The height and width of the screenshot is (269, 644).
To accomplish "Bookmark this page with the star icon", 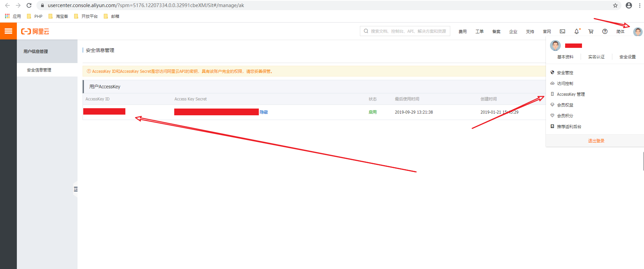I will point(615,5).
